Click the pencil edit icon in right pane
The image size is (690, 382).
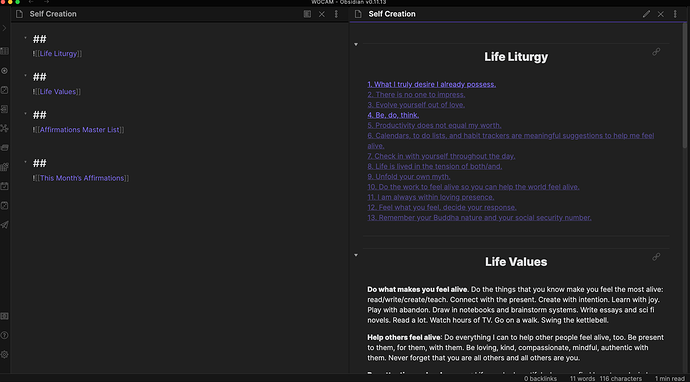pos(646,14)
